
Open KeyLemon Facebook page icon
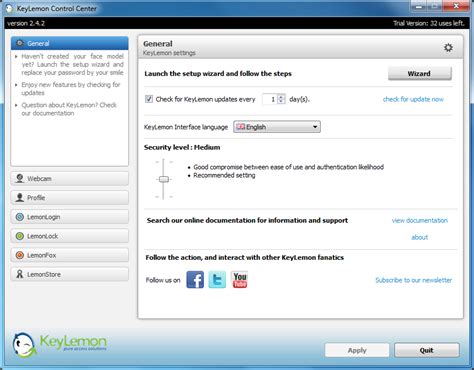[x=195, y=279]
